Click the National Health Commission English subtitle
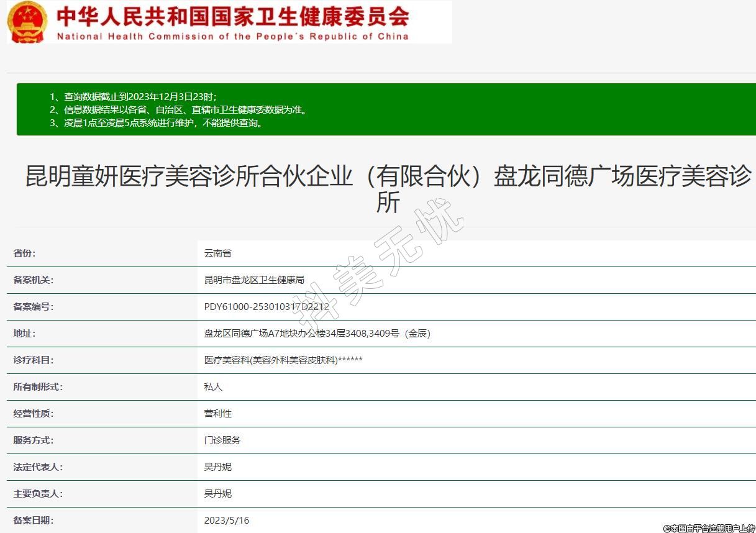 233,36
